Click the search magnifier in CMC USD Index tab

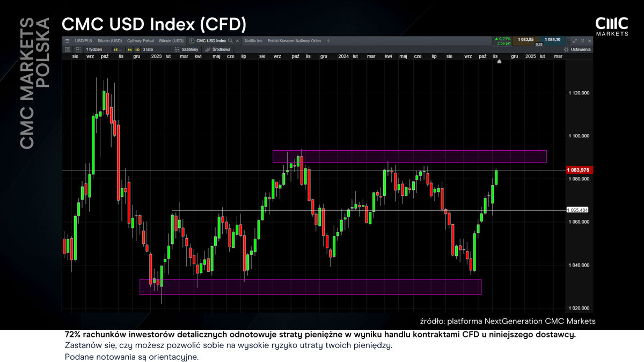tap(230, 41)
